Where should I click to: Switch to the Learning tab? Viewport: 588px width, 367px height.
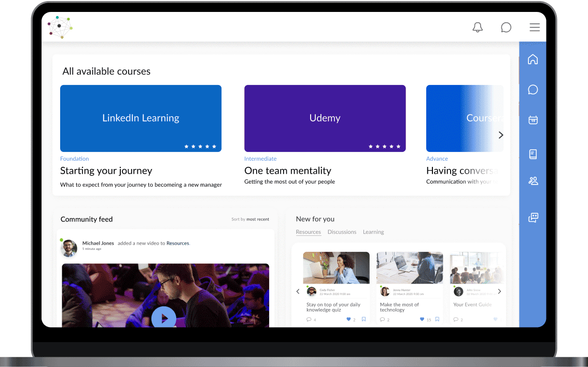373,232
